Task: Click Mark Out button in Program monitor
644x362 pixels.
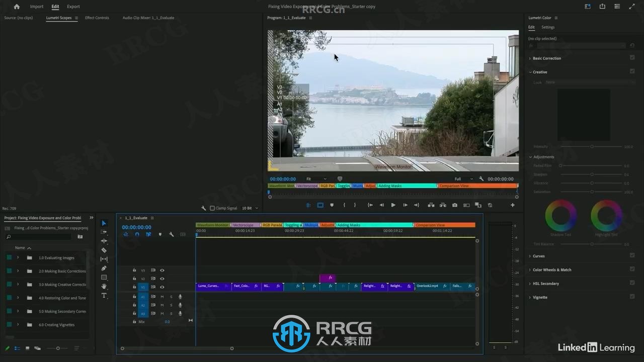Action: click(355, 205)
